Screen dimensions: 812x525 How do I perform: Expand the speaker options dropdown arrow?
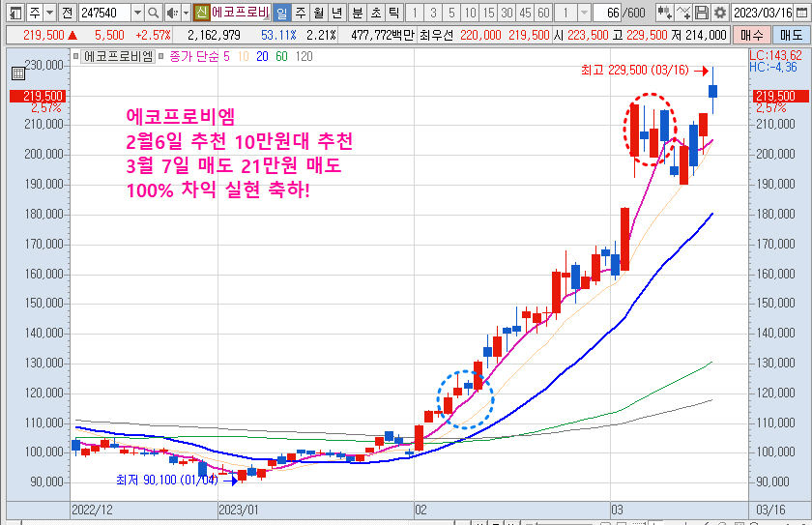(186, 13)
